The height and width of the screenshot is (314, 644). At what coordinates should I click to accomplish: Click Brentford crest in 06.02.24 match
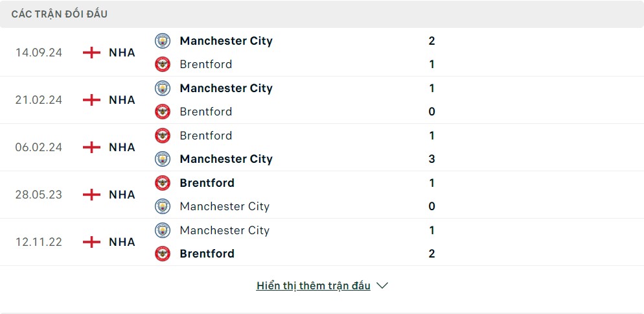(x=163, y=136)
